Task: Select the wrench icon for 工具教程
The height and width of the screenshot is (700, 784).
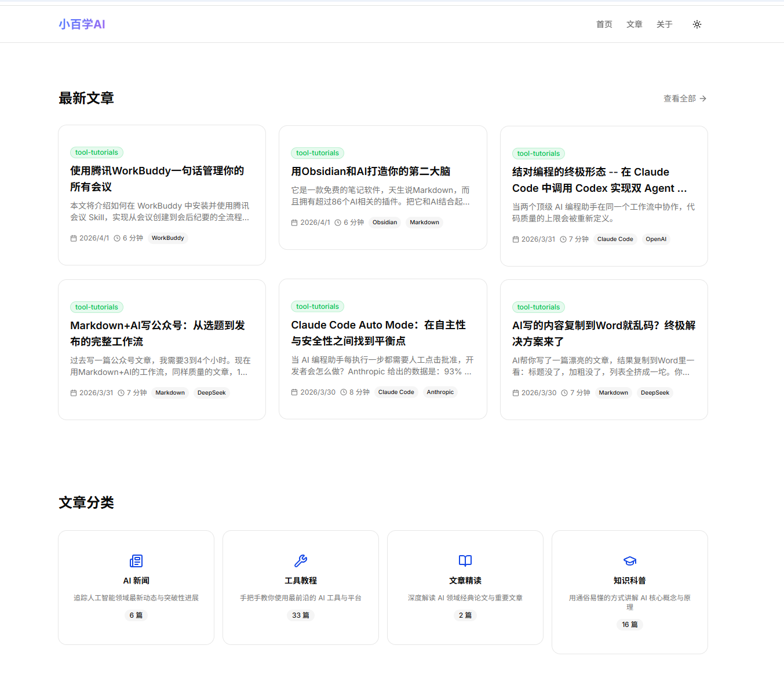Action: pyautogui.click(x=300, y=560)
